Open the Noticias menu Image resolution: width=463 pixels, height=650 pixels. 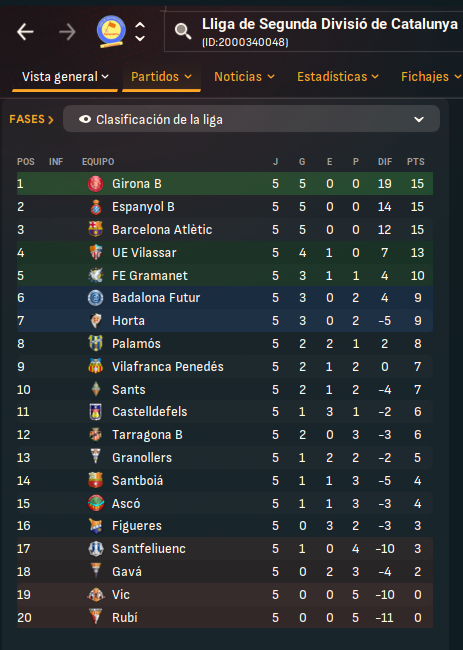click(244, 77)
